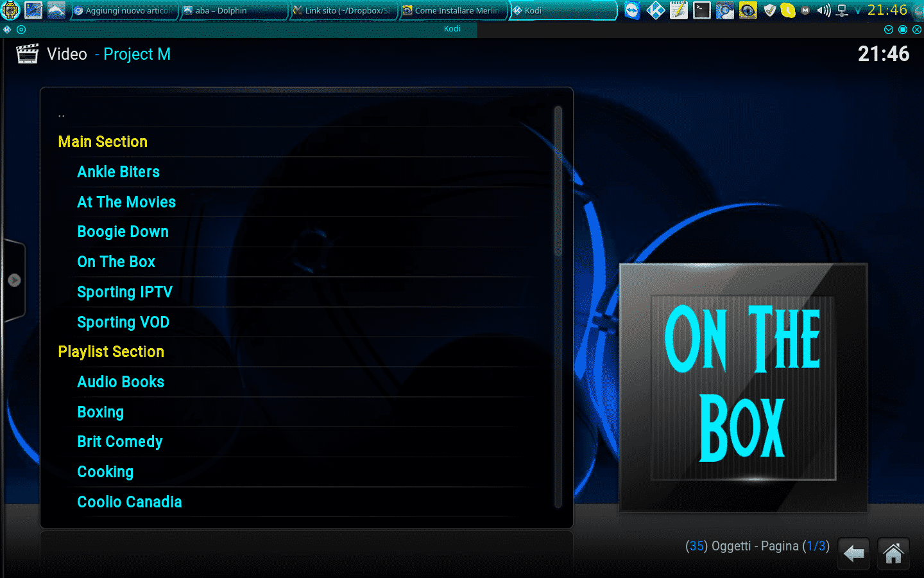Click the blue eye application icon
Screen dimensions: 924x578
point(748,10)
